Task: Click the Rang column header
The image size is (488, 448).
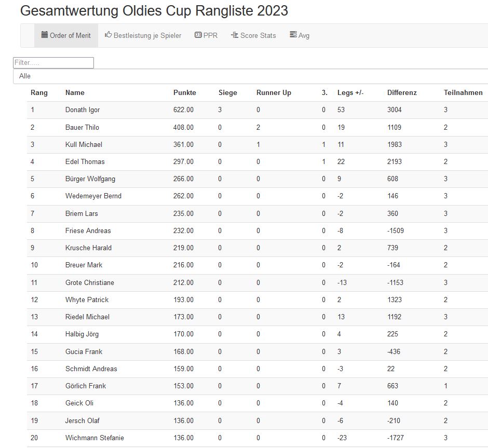Action: 39,93
